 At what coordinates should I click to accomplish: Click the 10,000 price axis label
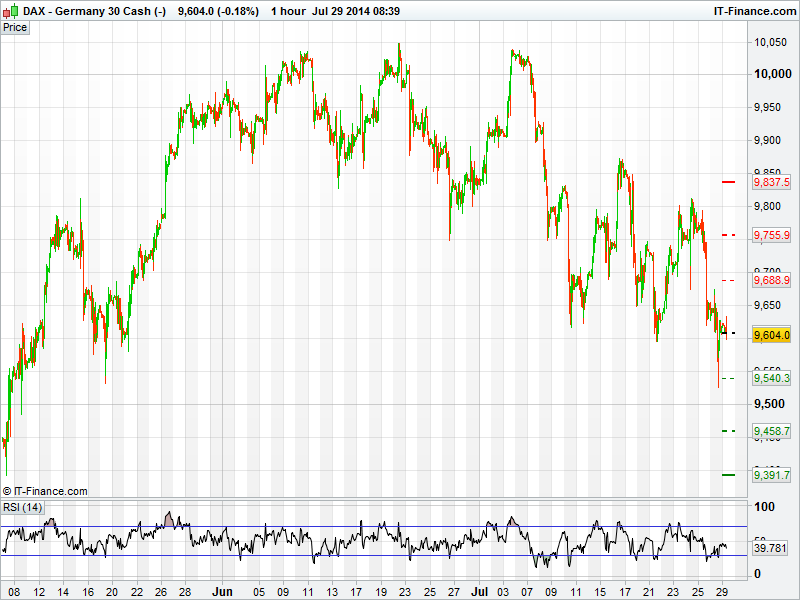click(x=772, y=74)
